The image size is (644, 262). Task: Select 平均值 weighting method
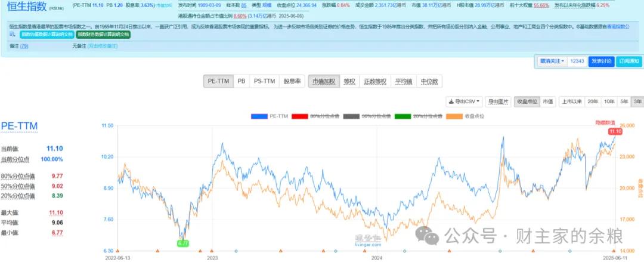click(403, 81)
